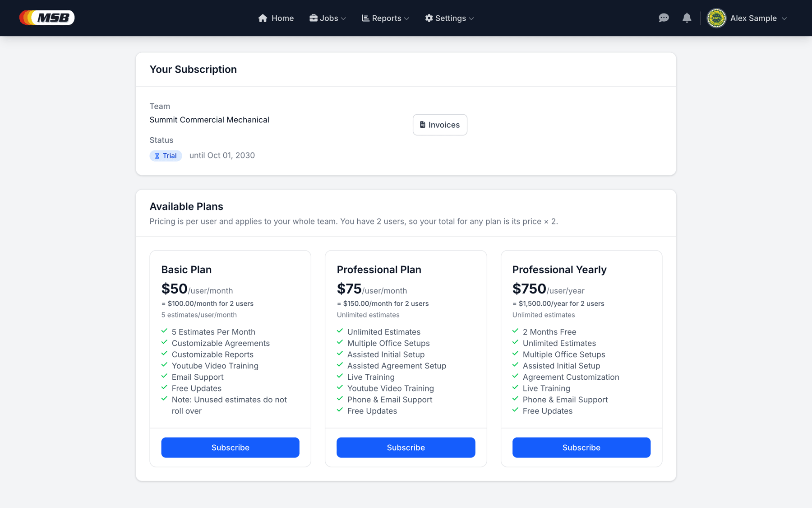Click the '$750' price

coord(529,289)
